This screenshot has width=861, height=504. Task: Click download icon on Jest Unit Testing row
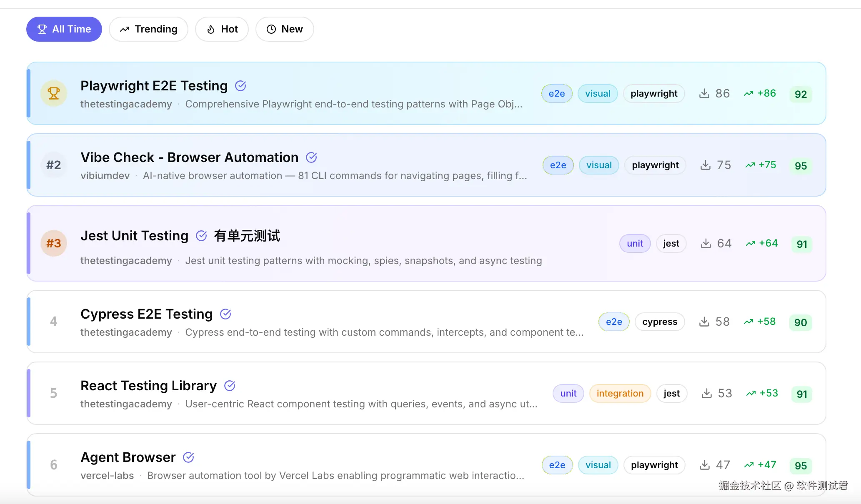tap(706, 243)
